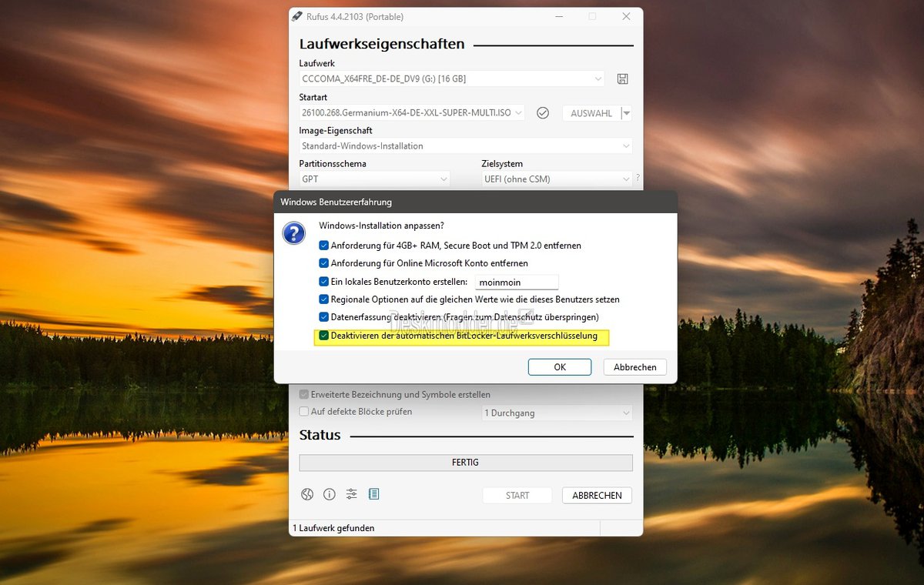Toggle the 4GB+ RAM, Secure Boot, TPM checkbox
924x585 pixels.
pyautogui.click(x=324, y=246)
